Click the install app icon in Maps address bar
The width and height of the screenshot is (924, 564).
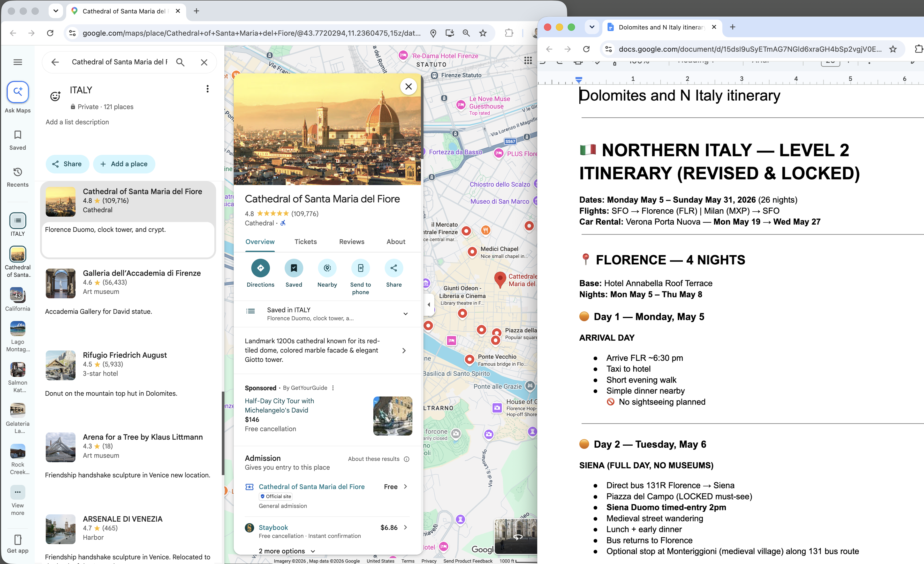point(450,33)
